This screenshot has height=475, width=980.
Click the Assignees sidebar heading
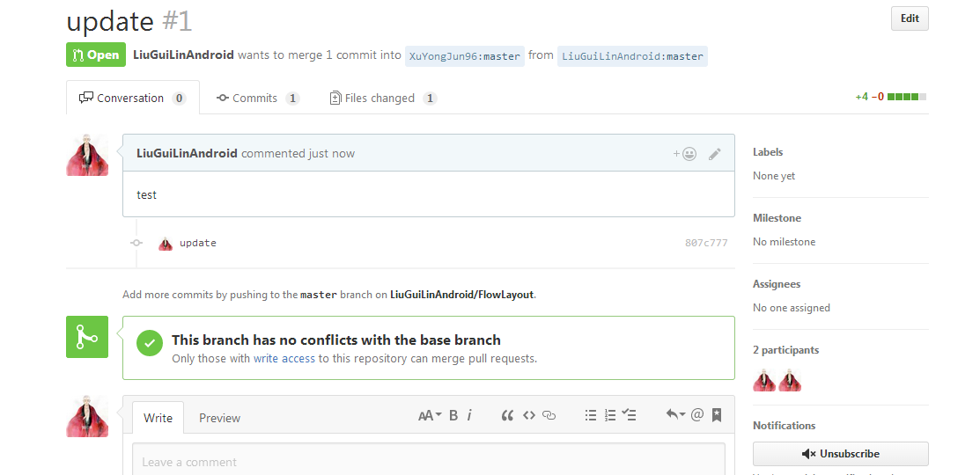tap(777, 284)
